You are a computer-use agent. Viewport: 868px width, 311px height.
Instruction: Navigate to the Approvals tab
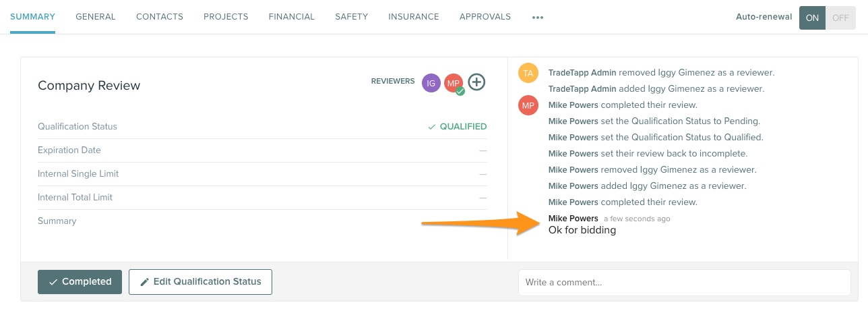point(485,17)
